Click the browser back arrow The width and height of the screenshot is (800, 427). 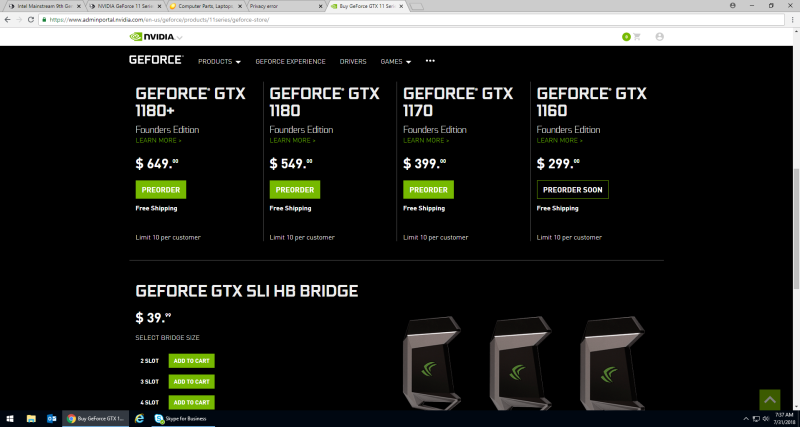pyautogui.click(x=8, y=20)
